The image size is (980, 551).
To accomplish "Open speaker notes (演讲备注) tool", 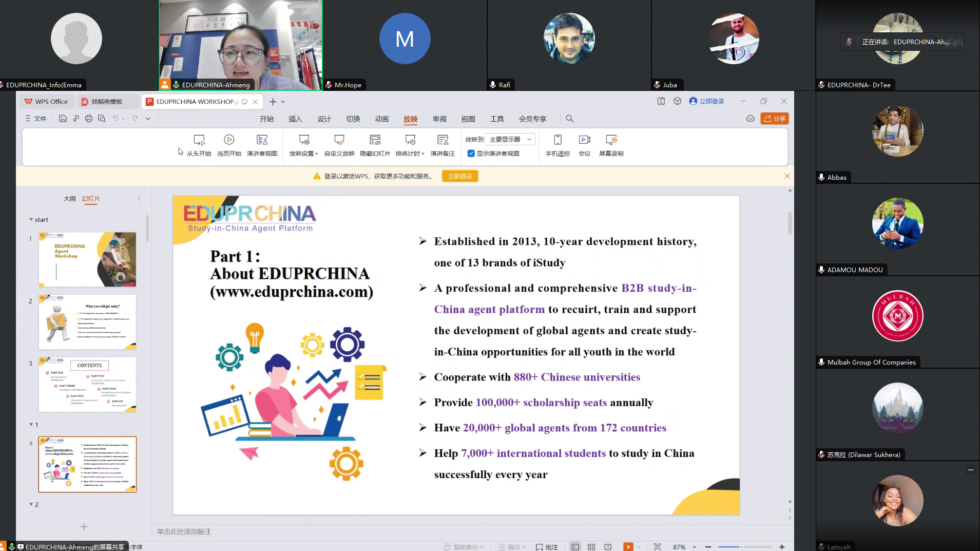I will (443, 145).
